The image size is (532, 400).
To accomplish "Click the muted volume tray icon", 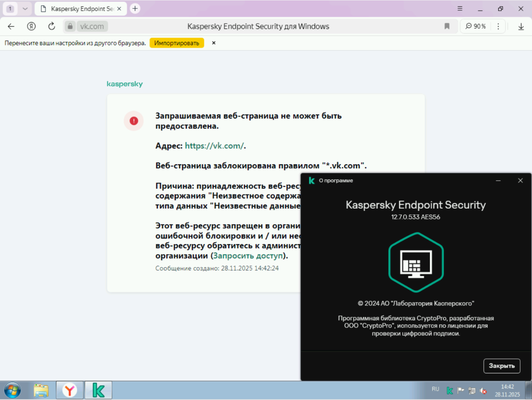I will click(x=483, y=391).
